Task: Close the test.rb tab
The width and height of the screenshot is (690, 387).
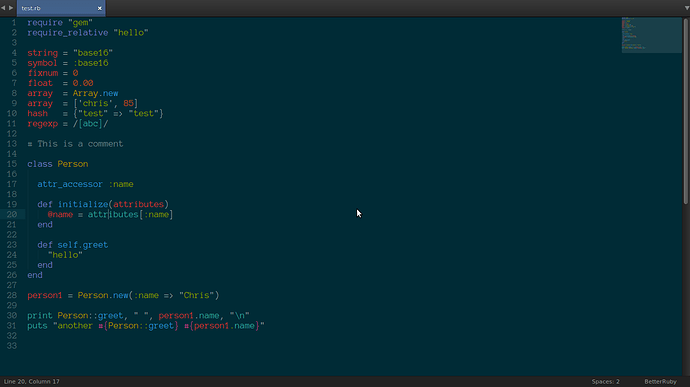Action: tap(99, 8)
